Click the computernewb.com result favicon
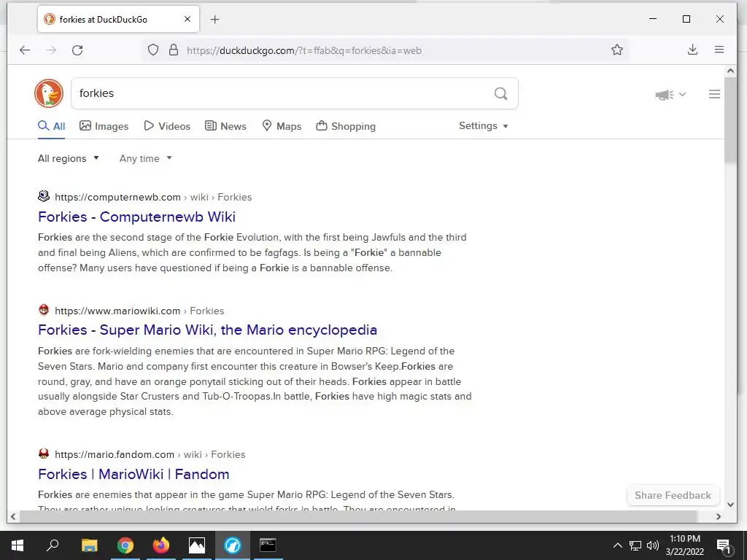Image resolution: width=747 pixels, height=560 pixels. [x=44, y=196]
